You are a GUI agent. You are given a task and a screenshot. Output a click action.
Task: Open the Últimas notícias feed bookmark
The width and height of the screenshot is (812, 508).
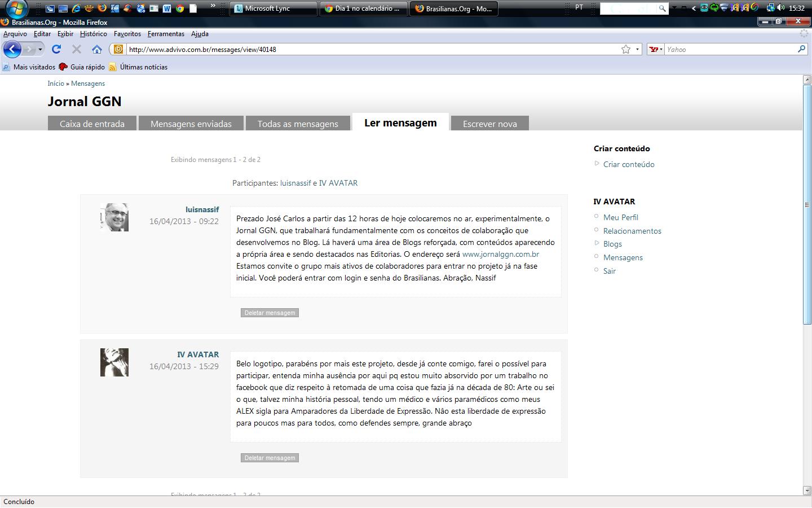pos(138,67)
